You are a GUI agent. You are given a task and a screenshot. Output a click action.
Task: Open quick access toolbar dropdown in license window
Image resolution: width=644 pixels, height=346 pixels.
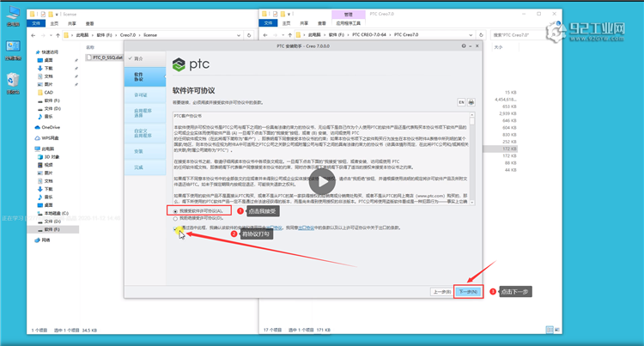pyautogui.click(x=57, y=15)
